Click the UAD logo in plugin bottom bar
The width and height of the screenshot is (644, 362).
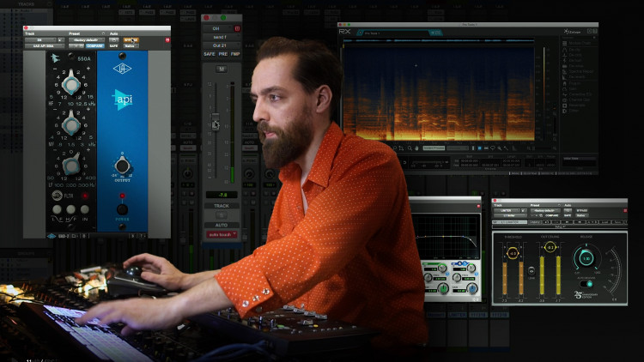tap(52, 236)
